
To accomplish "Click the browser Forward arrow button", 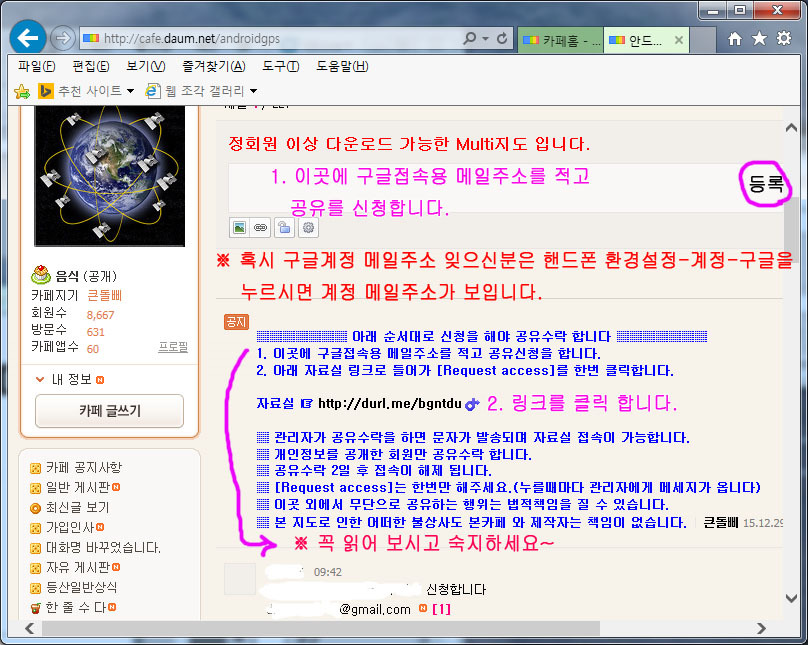I will [x=62, y=38].
